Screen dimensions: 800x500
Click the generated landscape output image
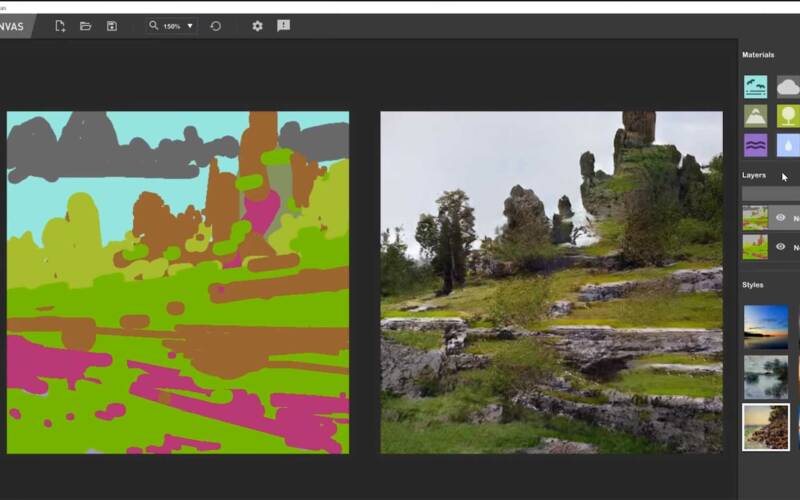pos(551,282)
